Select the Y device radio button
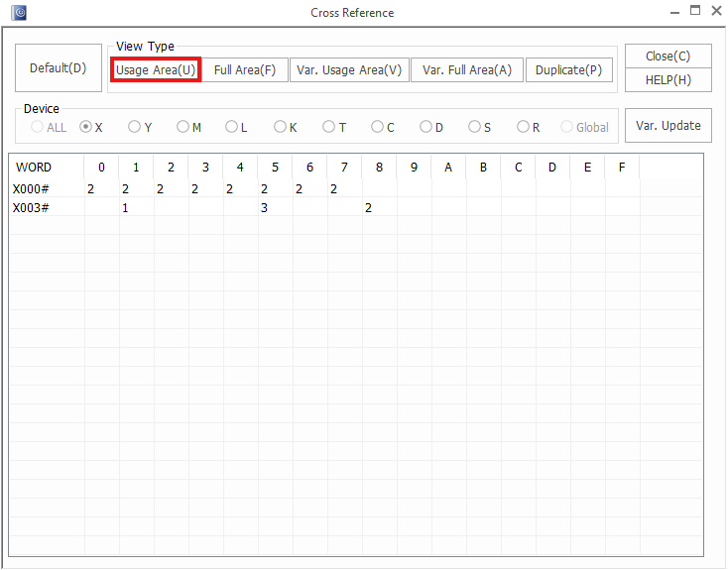This screenshot has width=728, height=570. [135, 127]
